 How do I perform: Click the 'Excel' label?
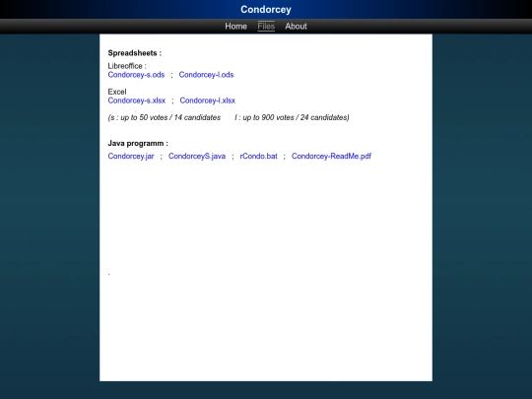(117, 92)
